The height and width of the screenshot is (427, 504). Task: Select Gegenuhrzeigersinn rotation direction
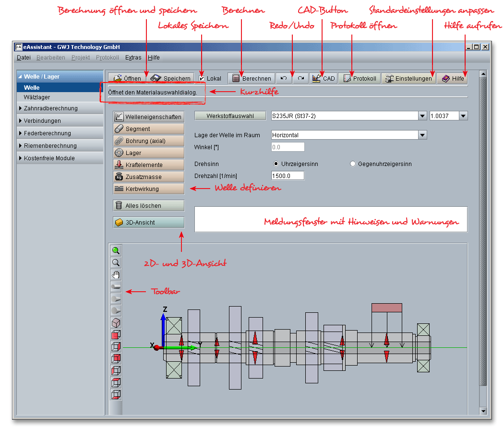(353, 164)
